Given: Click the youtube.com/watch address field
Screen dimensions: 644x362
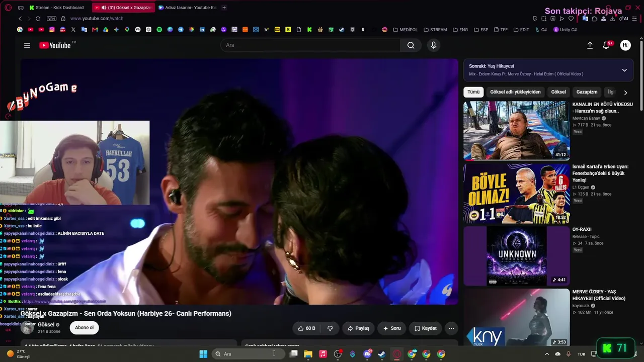Looking at the screenshot, I should tap(97, 19).
